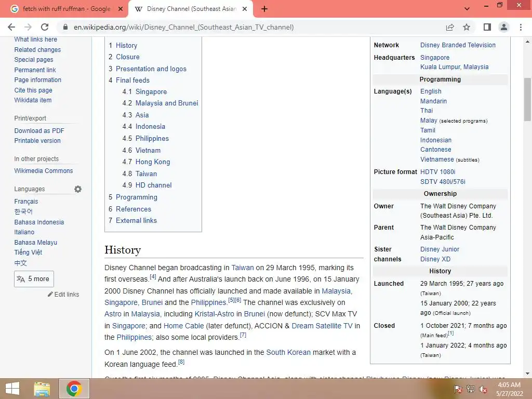
Task: Open 'What links here' in sidebar
Action: coord(36,39)
